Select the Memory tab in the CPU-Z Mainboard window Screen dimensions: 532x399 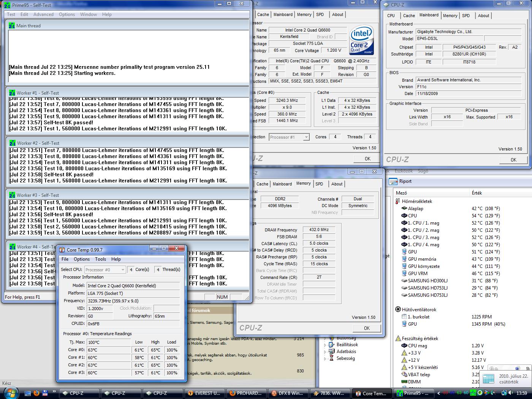point(450,16)
